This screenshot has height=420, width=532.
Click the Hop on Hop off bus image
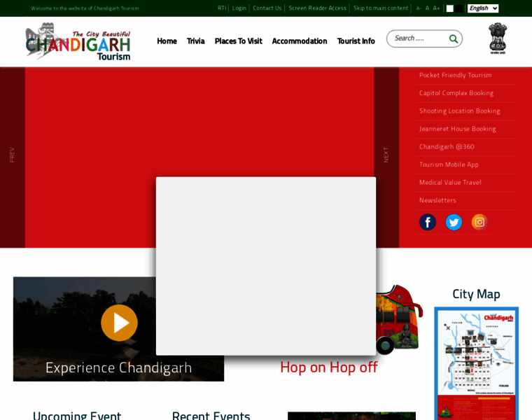pos(399,319)
